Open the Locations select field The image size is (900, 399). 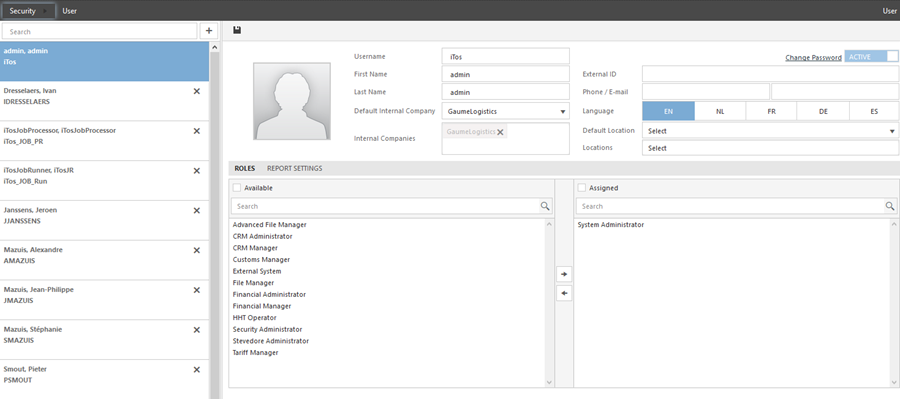click(770, 148)
